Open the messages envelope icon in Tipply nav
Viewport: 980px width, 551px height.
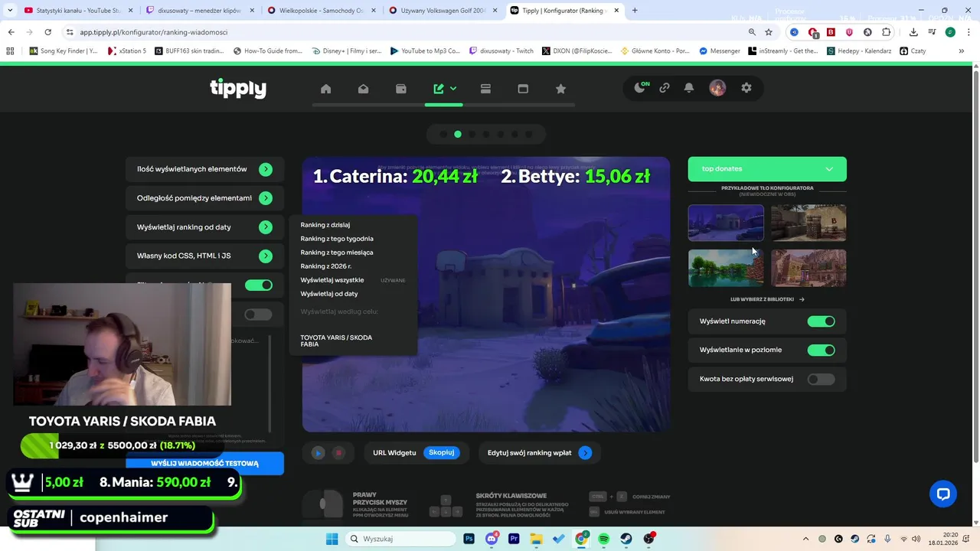364,89
